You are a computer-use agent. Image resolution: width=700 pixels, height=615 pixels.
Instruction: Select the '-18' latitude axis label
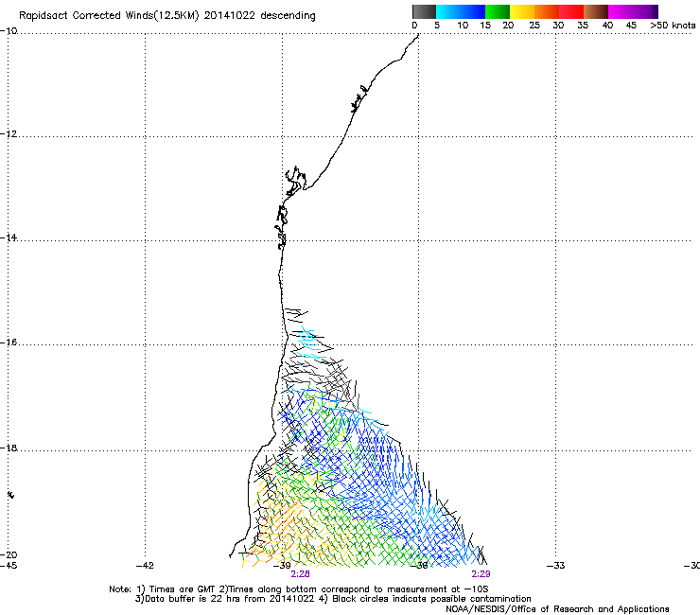click(x=9, y=448)
